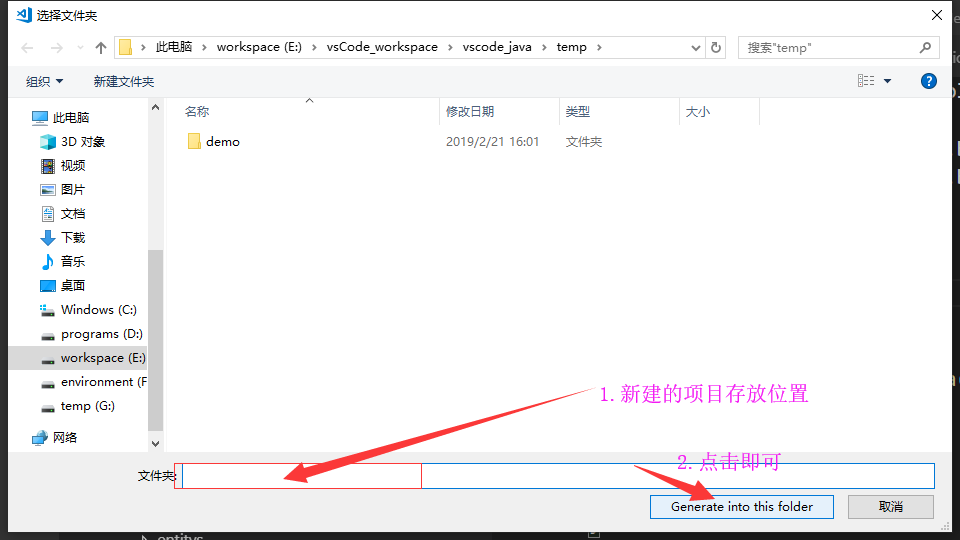This screenshot has width=960, height=540.
Task: Open the address bar history dropdown
Action: (x=696, y=48)
